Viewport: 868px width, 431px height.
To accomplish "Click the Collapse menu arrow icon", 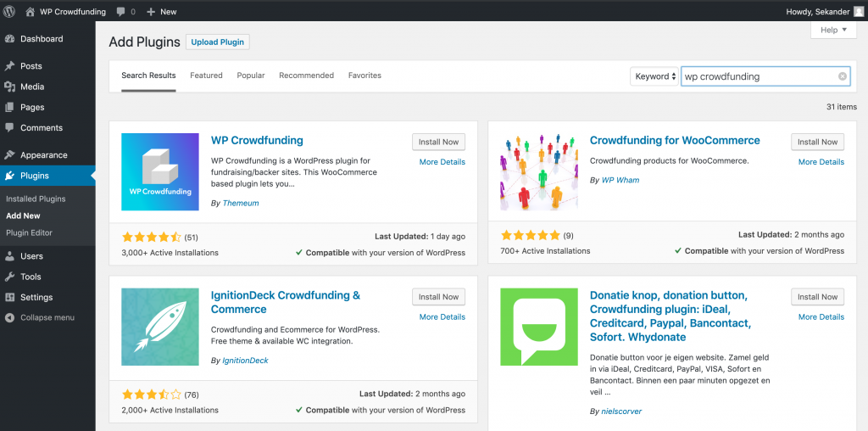I will point(9,317).
